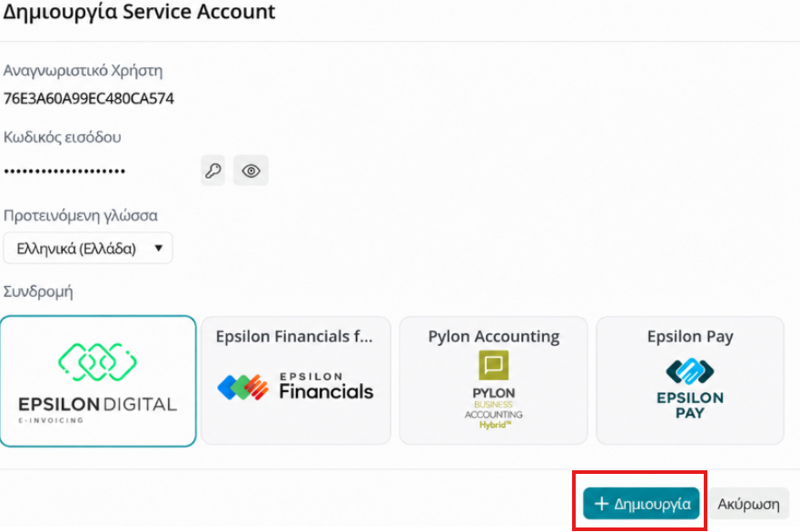Click the Pylon olive chat-square icon
The width and height of the screenshot is (800, 532).
[x=493, y=365]
